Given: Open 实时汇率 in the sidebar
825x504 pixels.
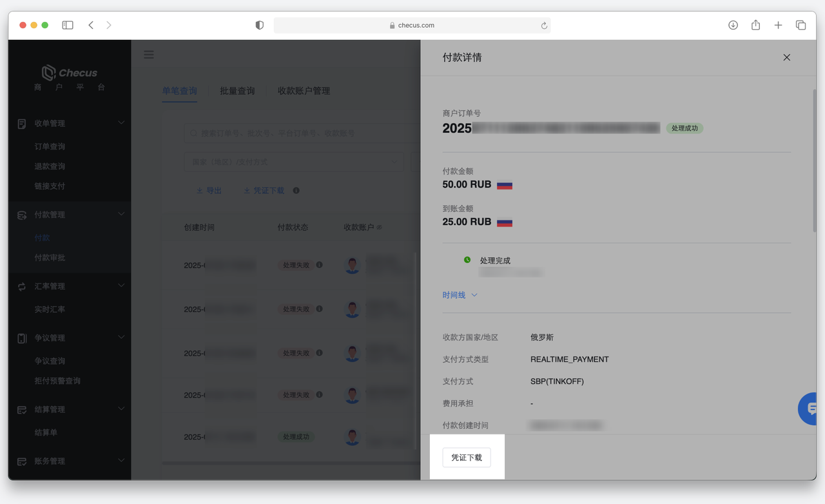Looking at the screenshot, I should click(x=50, y=309).
